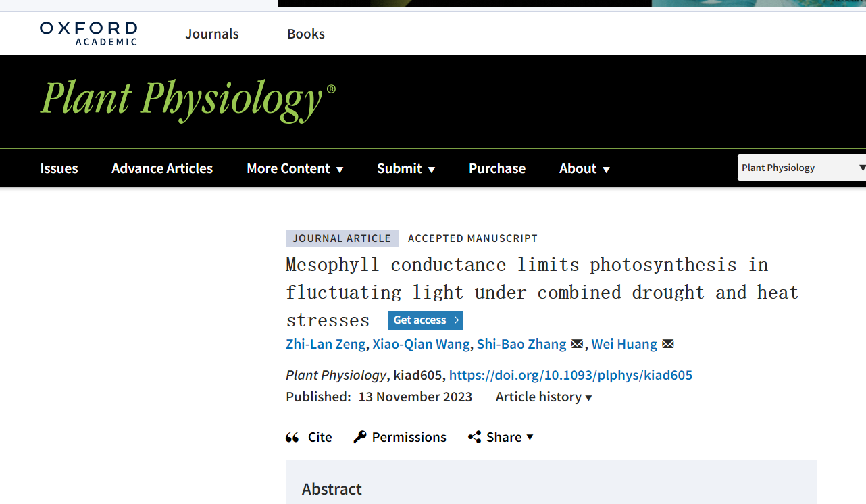Click the Share network icon
866x504 pixels.
[474, 437]
